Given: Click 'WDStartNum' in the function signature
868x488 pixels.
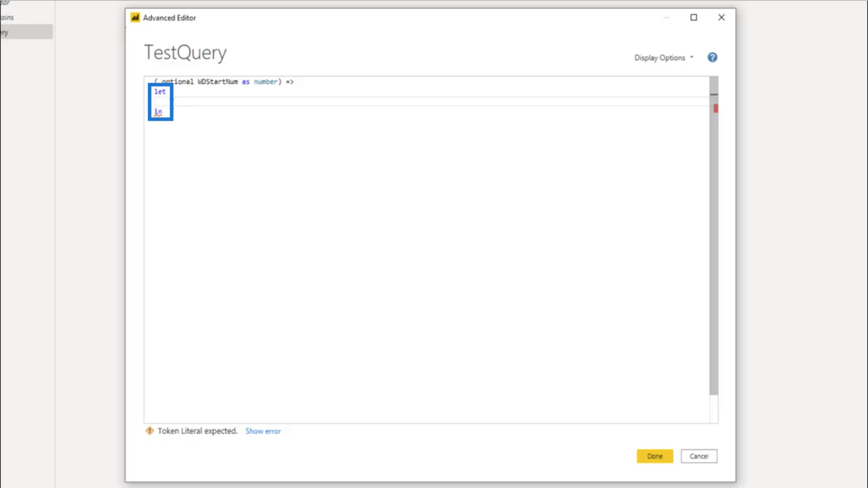Looking at the screenshot, I should (x=218, y=82).
